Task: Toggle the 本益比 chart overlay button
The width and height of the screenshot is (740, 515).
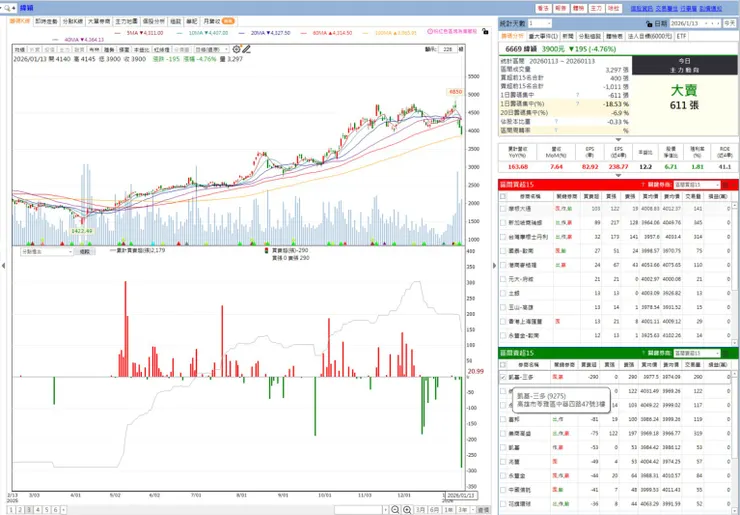Action: point(142,50)
